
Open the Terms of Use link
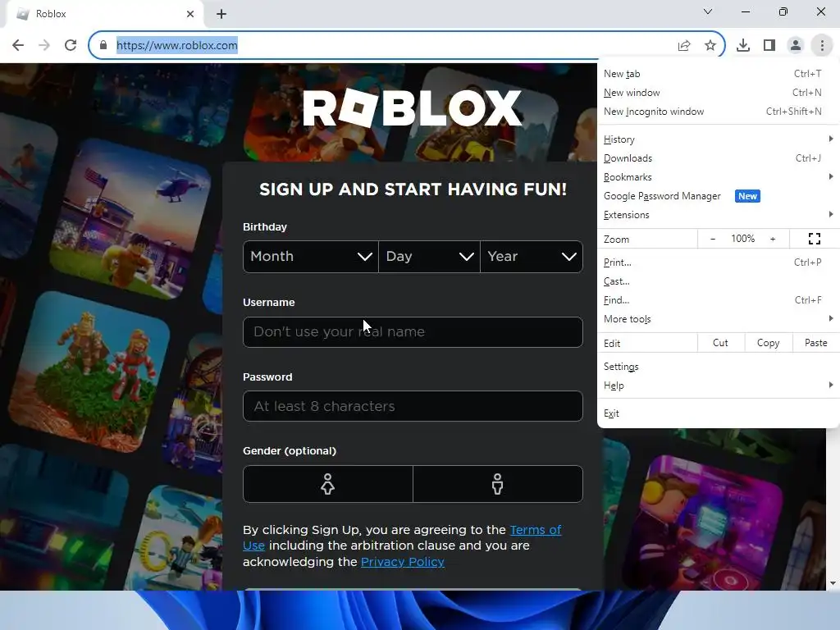pyautogui.click(x=535, y=530)
